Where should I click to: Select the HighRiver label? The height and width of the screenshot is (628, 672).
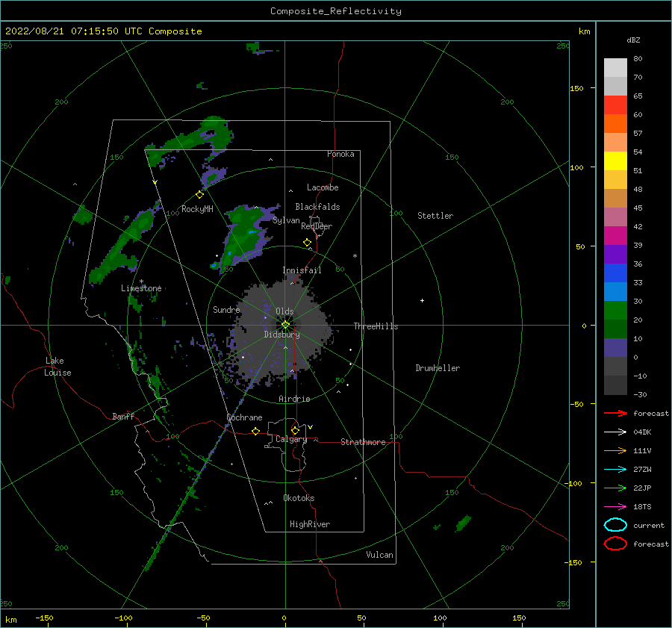310,524
